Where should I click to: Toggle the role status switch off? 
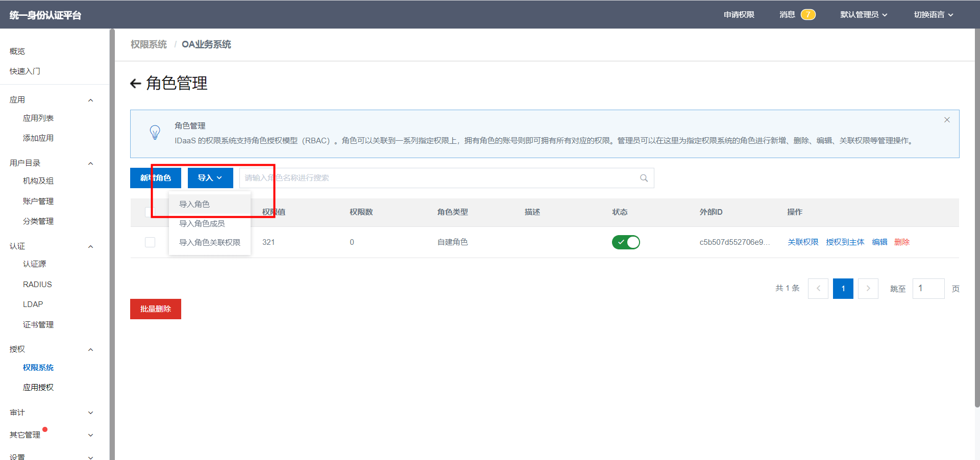pyautogui.click(x=625, y=242)
